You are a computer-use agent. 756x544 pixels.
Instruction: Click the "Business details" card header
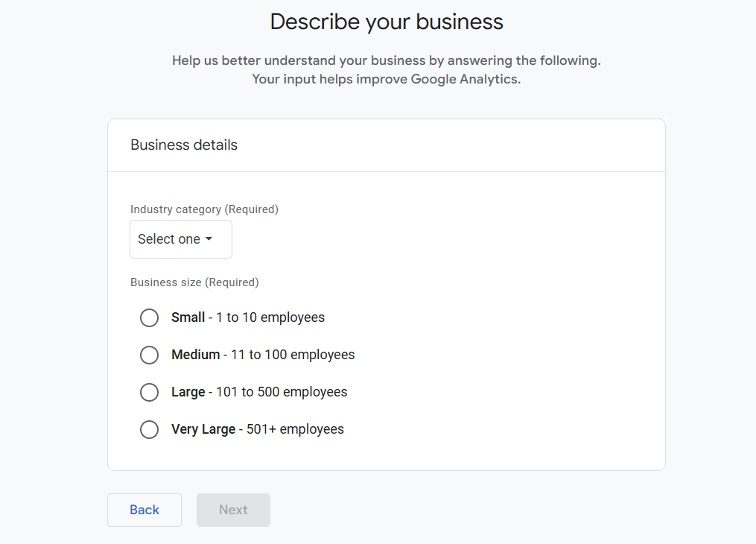(x=184, y=145)
